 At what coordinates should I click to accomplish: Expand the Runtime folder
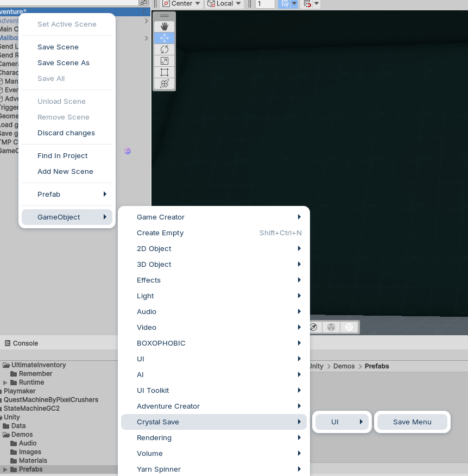coord(6,383)
